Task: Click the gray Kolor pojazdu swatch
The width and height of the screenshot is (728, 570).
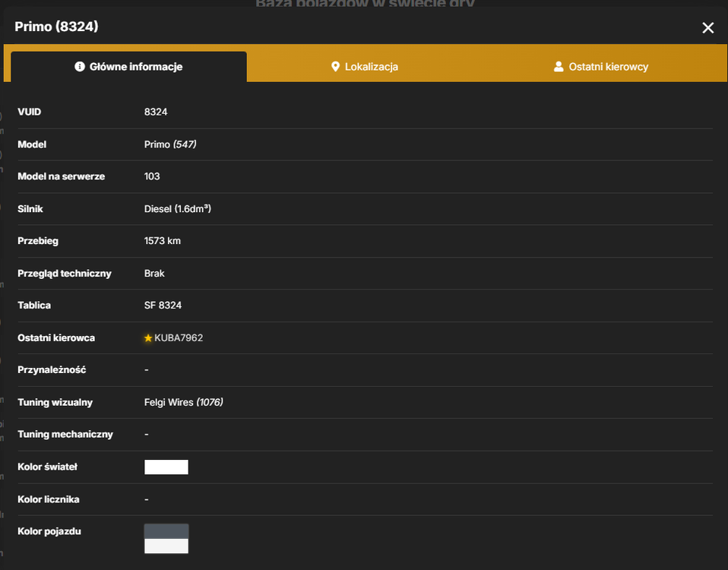Action: point(166,531)
